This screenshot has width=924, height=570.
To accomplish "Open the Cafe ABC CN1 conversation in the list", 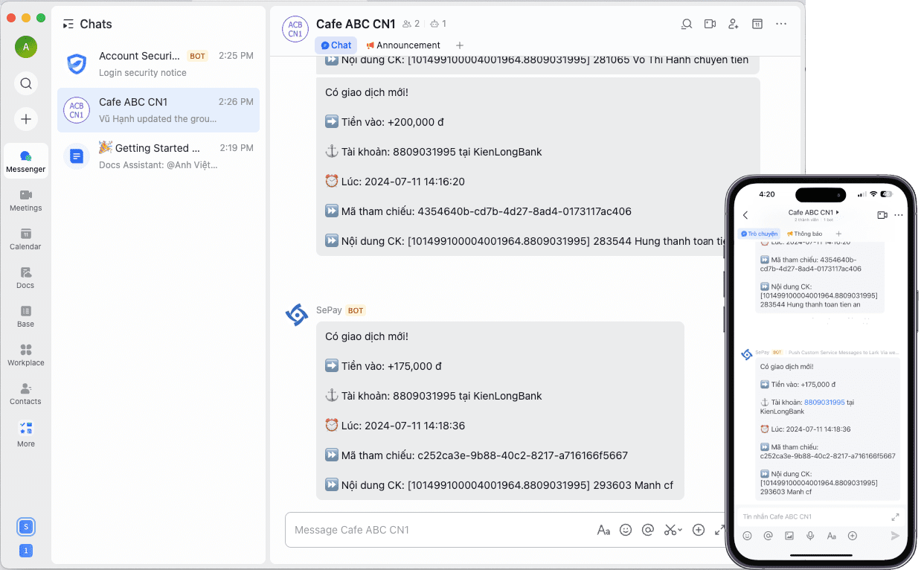I will coord(158,110).
